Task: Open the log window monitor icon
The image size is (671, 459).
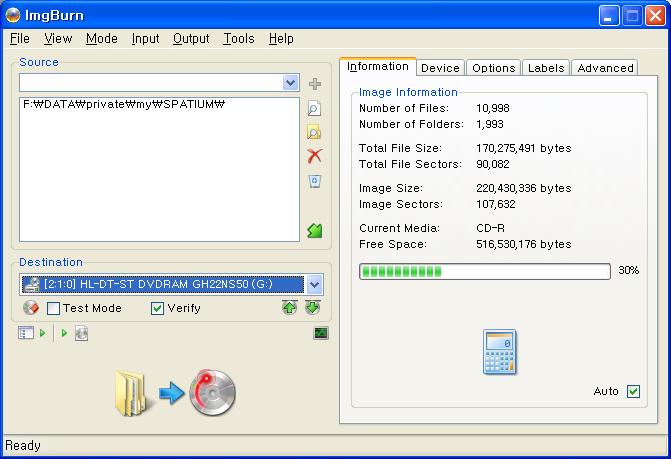Action: [321, 333]
